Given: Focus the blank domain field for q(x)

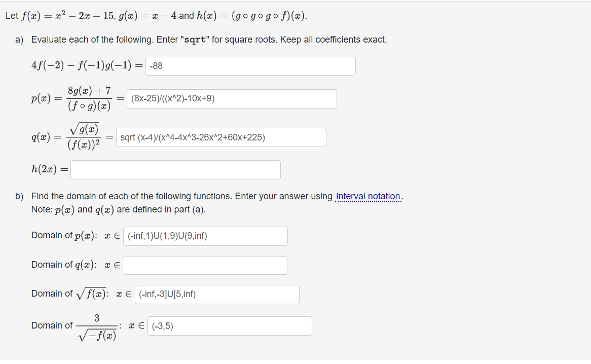Looking at the screenshot, I should 205,265.
